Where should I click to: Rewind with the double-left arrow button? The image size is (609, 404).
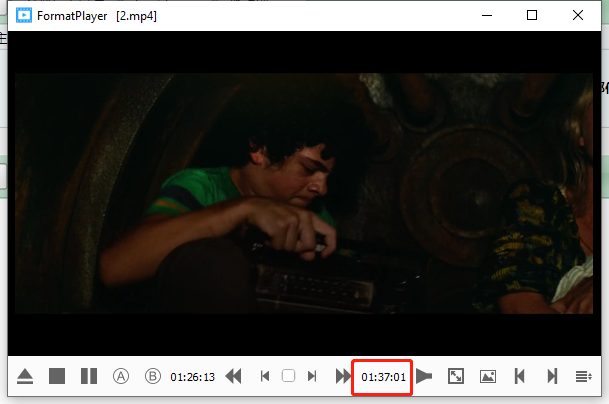[x=233, y=376]
